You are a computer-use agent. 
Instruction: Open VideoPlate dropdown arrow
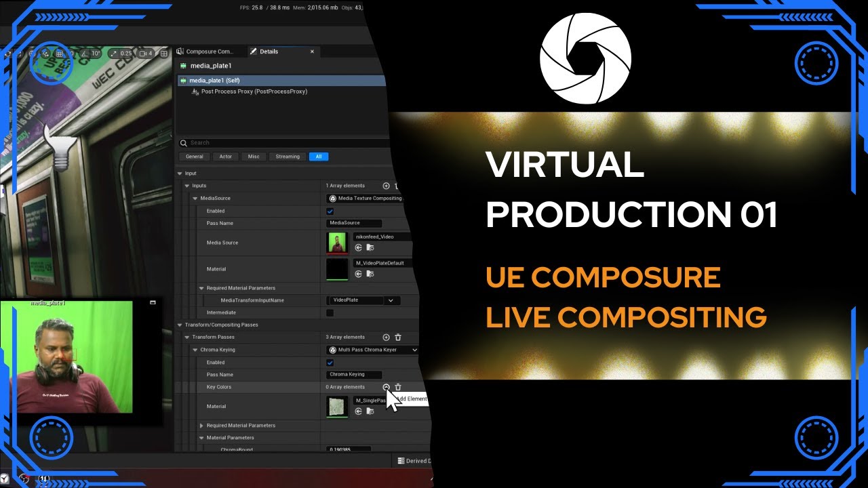click(391, 300)
